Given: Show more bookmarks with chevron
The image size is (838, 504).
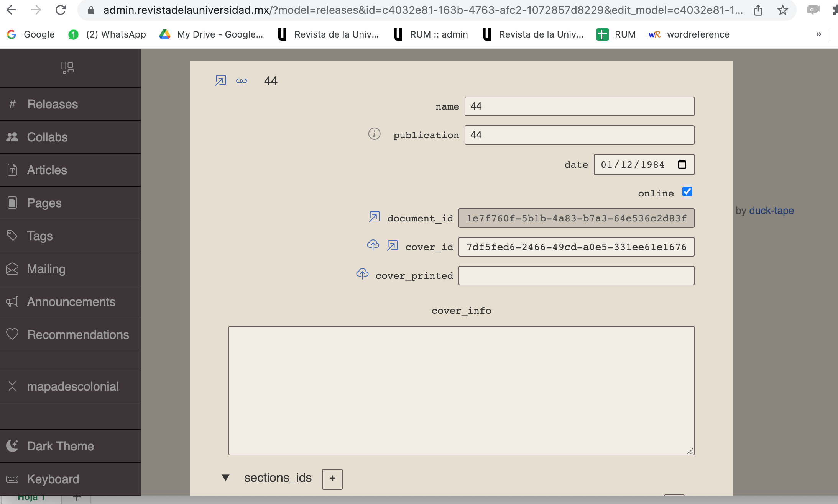Looking at the screenshot, I should (x=818, y=34).
